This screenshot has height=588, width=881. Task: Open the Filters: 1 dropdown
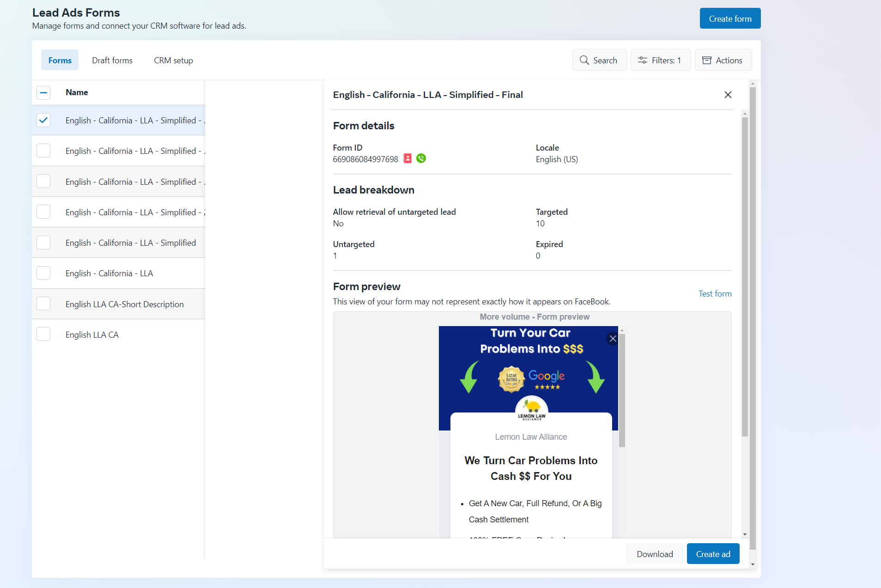tap(661, 60)
